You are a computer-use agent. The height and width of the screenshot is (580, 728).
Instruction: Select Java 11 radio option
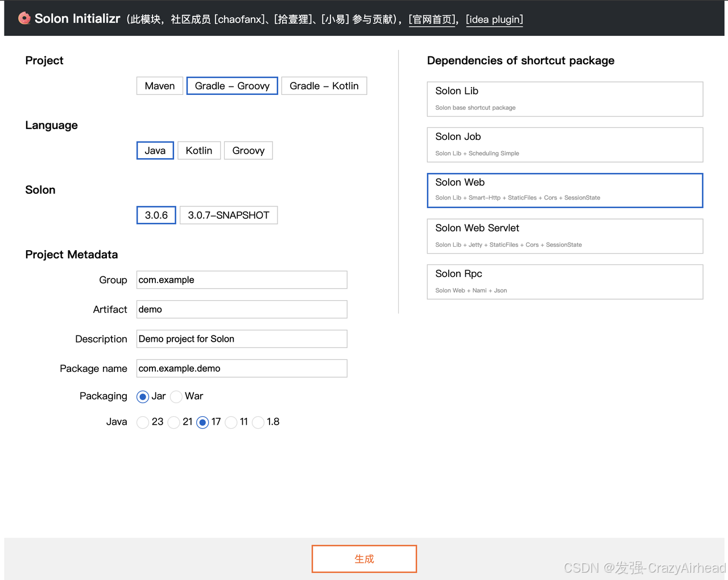[x=231, y=422]
